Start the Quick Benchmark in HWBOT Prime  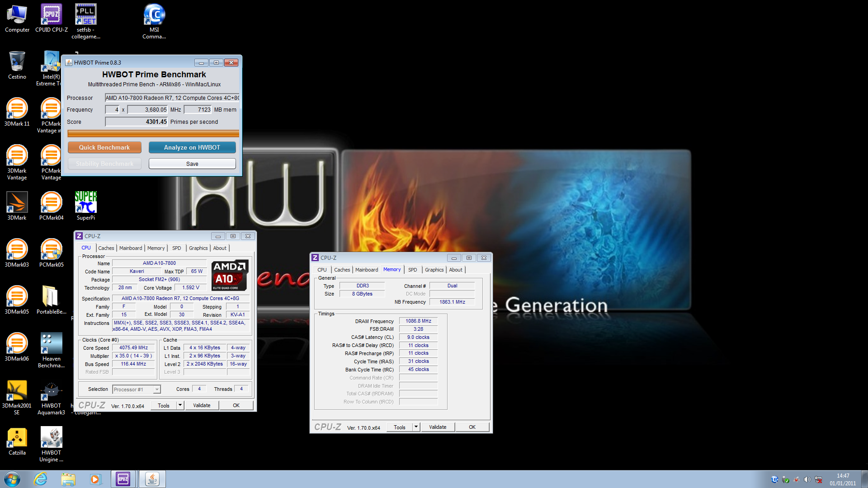[x=104, y=147]
